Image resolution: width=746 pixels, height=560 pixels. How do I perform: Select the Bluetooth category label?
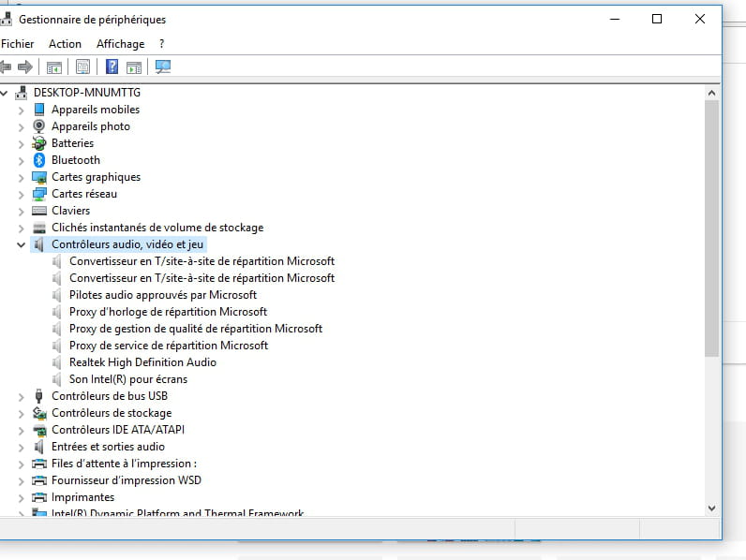tap(76, 160)
